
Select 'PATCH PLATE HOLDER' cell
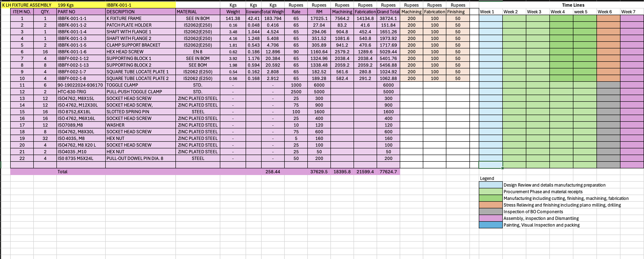[141, 25]
